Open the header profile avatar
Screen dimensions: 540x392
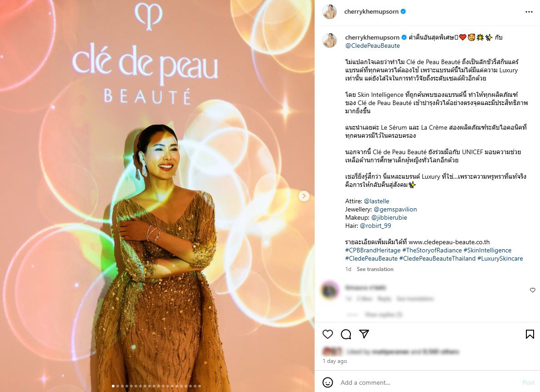click(329, 12)
